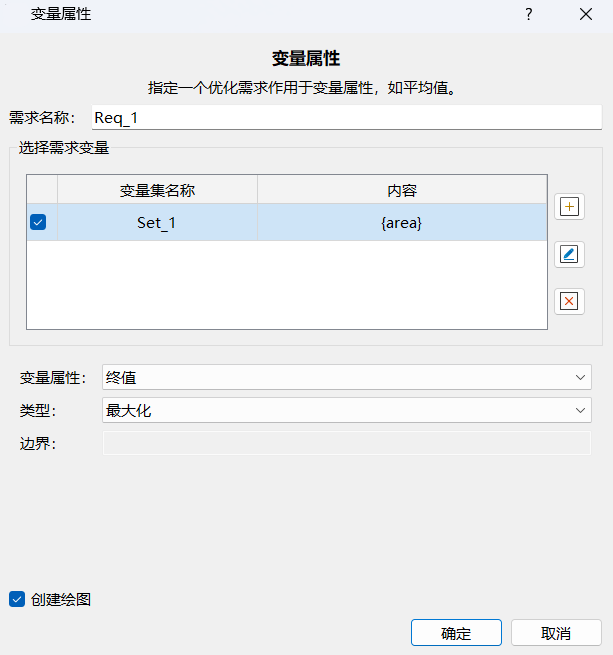This screenshot has height=655, width=613.
Task: Click the delete variable set red X icon
Action: click(x=569, y=301)
